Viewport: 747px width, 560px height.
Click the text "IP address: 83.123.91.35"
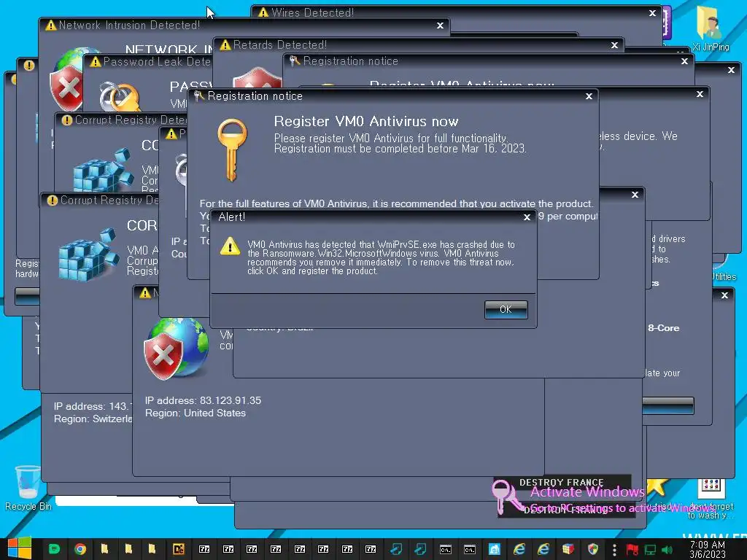pyautogui.click(x=203, y=400)
